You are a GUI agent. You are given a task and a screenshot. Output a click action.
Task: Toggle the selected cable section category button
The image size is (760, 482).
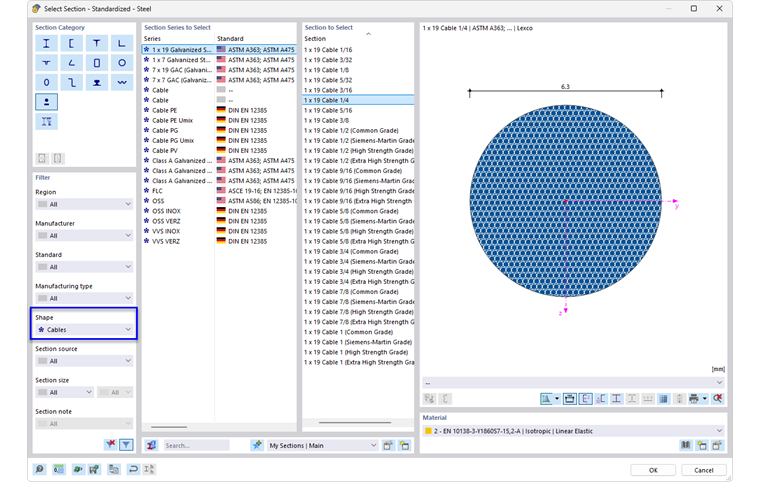[x=46, y=101]
